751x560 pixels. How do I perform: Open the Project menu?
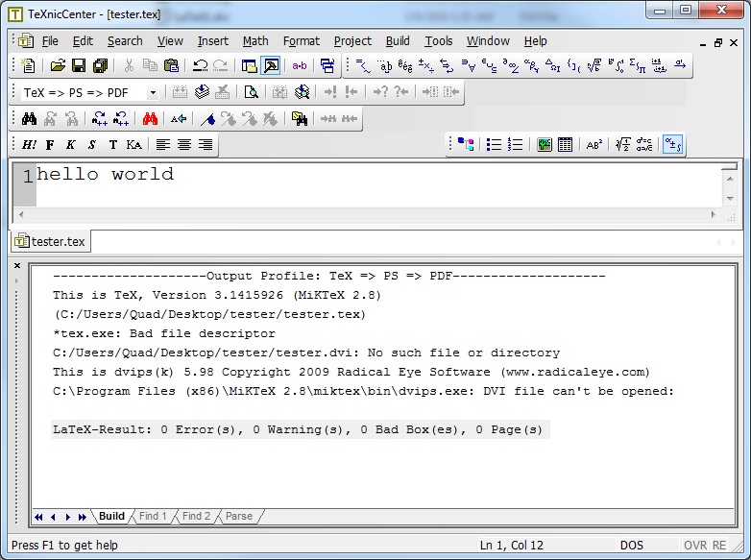tap(352, 41)
